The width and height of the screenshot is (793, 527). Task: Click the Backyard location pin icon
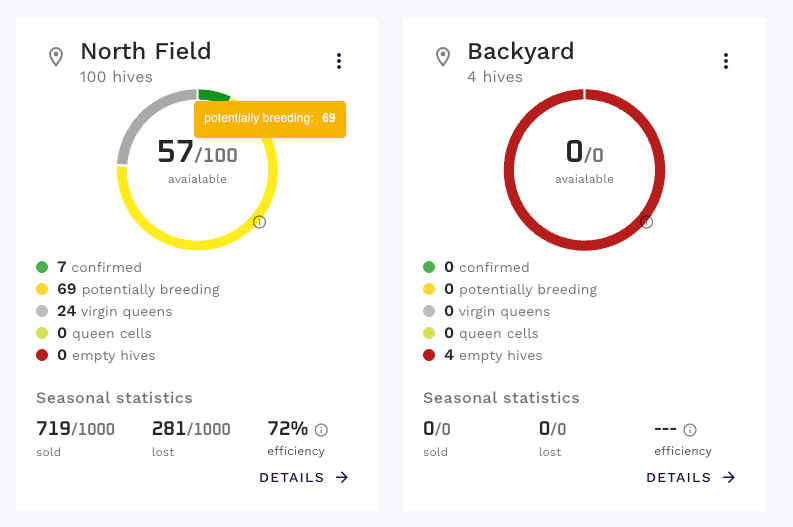click(x=443, y=57)
